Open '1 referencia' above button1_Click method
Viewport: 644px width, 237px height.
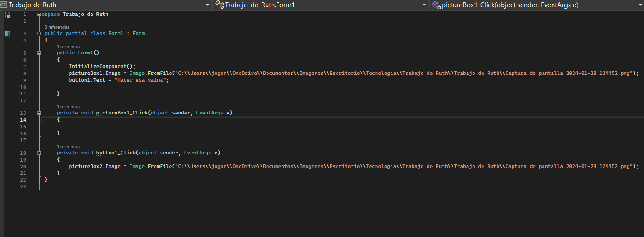point(68,147)
